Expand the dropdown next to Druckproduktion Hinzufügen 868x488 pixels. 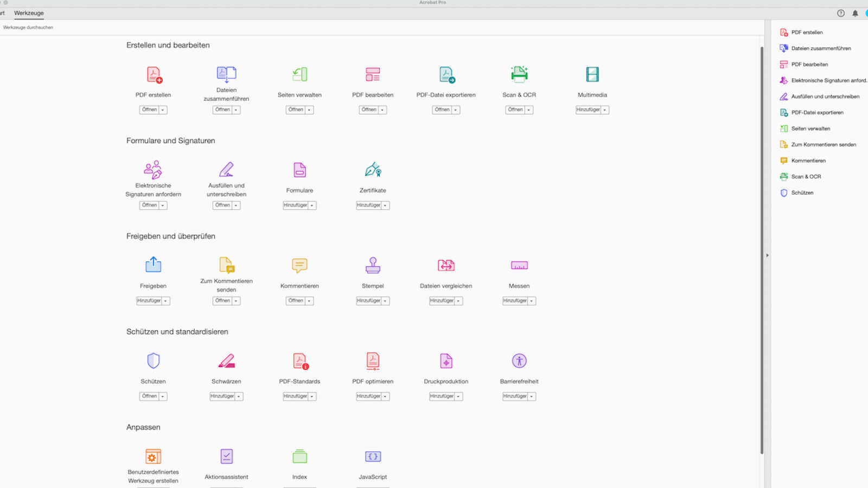click(458, 396)
